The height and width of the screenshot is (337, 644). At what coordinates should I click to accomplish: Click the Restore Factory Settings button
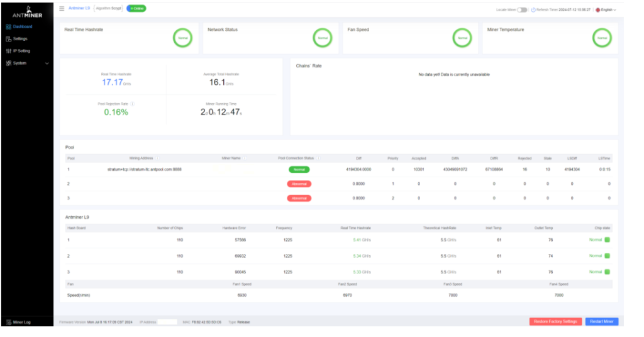pyautogui.click(x=555, y=322)
